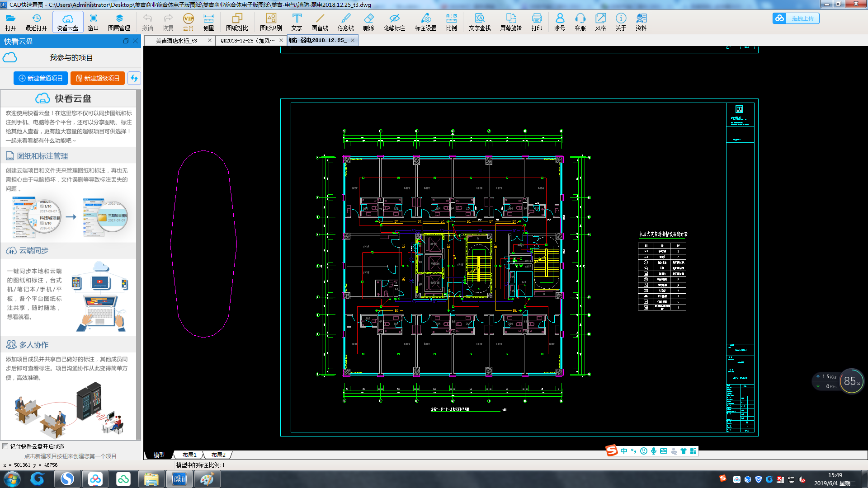Click the Sogou IME microphone icon
Image resolution: width=868 pixels, height=488 pixels.
tap(654, 451)
